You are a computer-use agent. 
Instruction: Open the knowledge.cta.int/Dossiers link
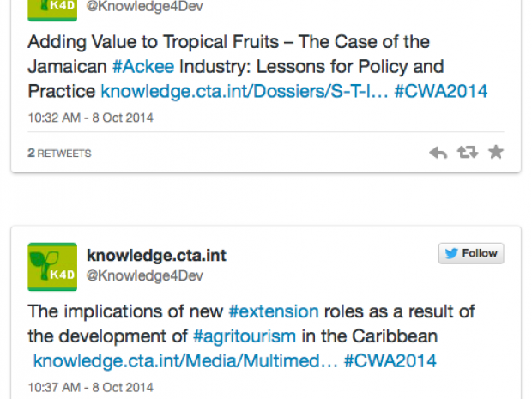[245, 90]
